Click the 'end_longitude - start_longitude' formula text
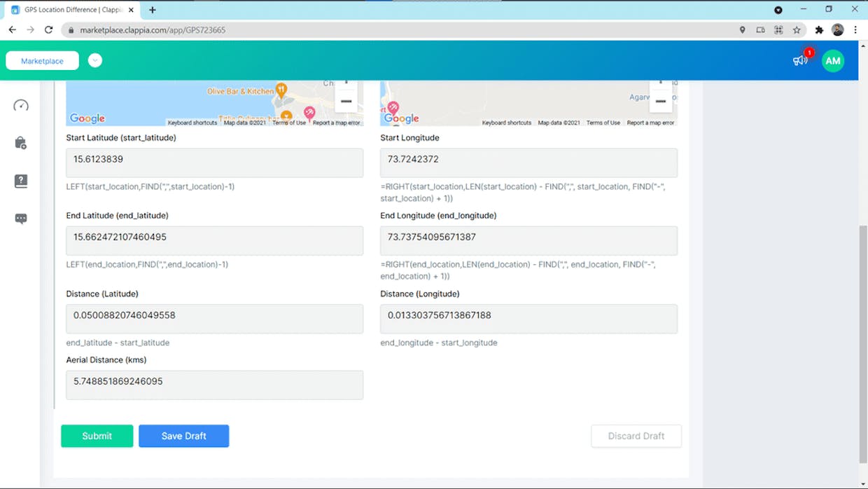The width and height of the screenshot is (868, 489). [439, 343]
